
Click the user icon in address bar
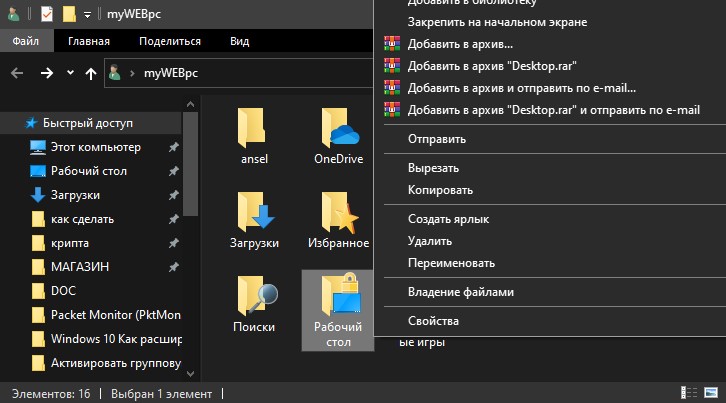tap(115, 73)
